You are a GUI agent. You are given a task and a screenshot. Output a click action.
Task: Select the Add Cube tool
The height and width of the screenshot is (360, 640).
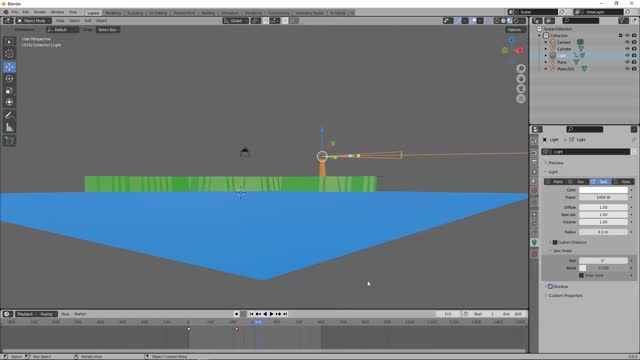click(9, 141)
